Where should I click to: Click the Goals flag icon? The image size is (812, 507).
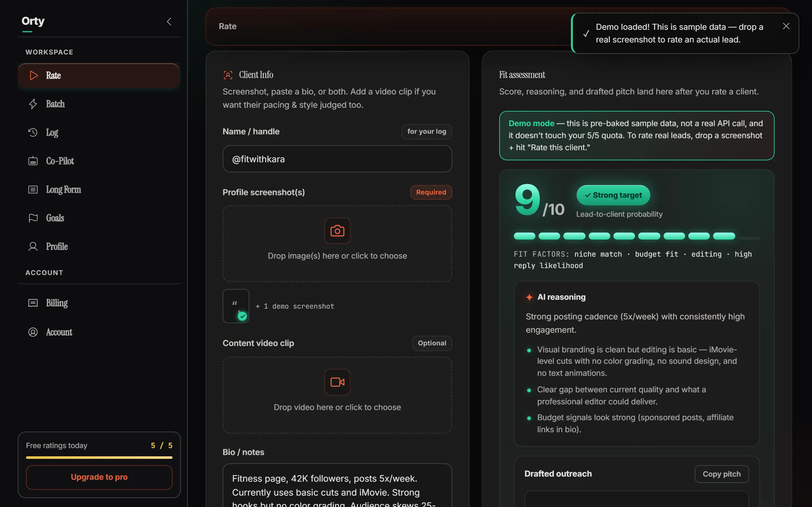pos(33,218)
